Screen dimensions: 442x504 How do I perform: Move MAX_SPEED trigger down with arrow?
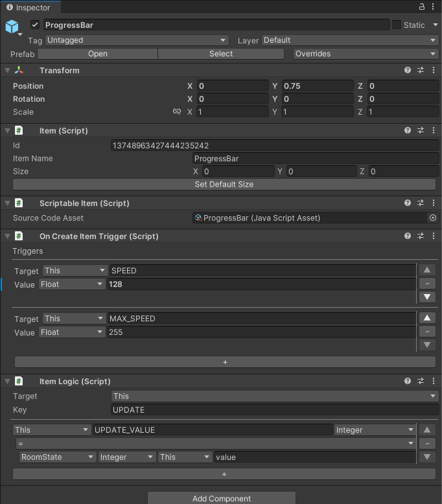click(x=427, y=345)
